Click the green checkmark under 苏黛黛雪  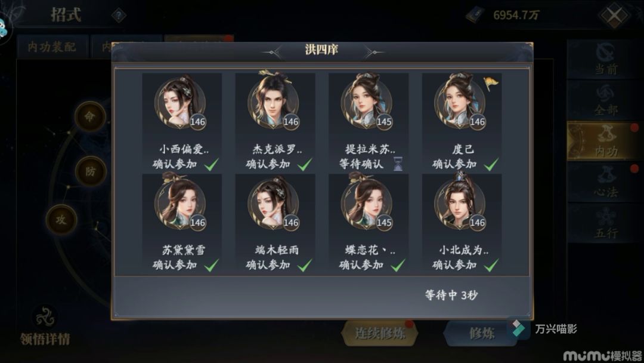pos(212,265)
